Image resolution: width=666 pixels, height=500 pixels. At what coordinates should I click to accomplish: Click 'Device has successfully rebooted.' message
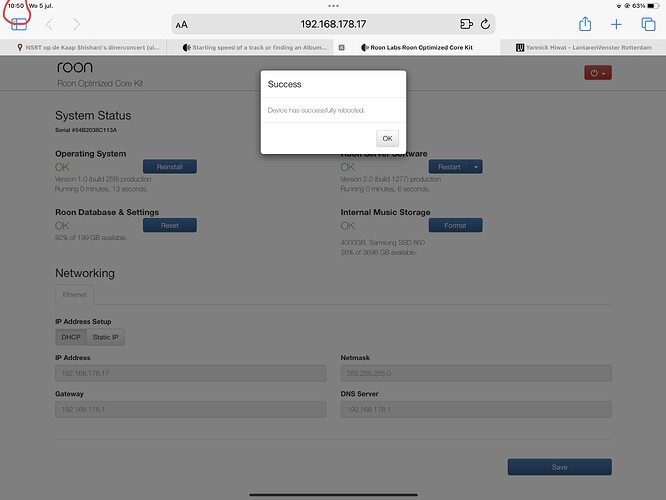tap(316, 110)
